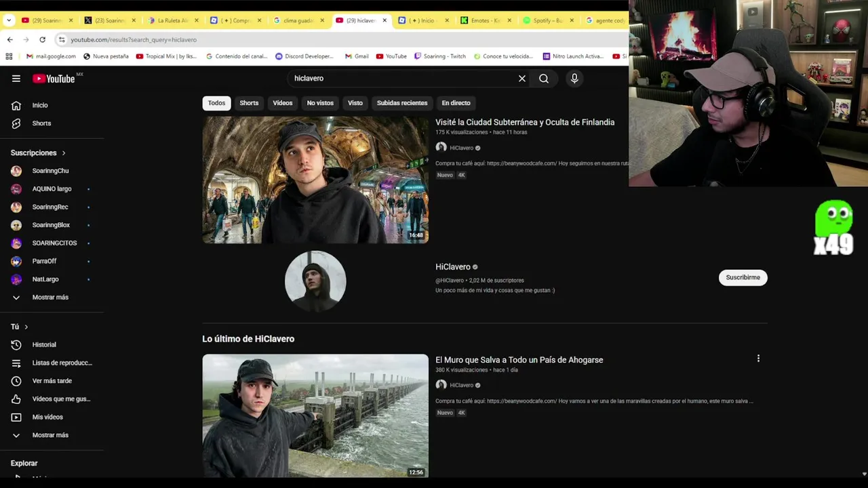The width and height of the screenshot is (868, 488).
Task: Click the browser address bar URL
Action: tap(134, 40)
